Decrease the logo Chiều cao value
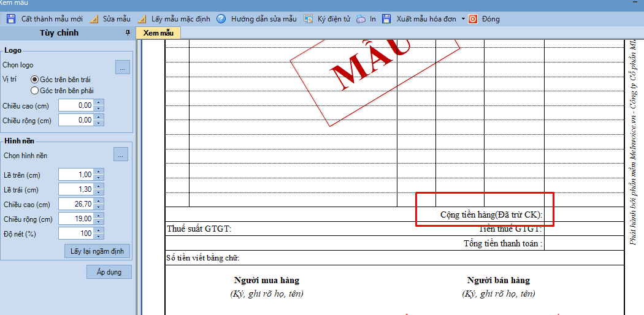This screenshot has height=315, width=644. 99,108
